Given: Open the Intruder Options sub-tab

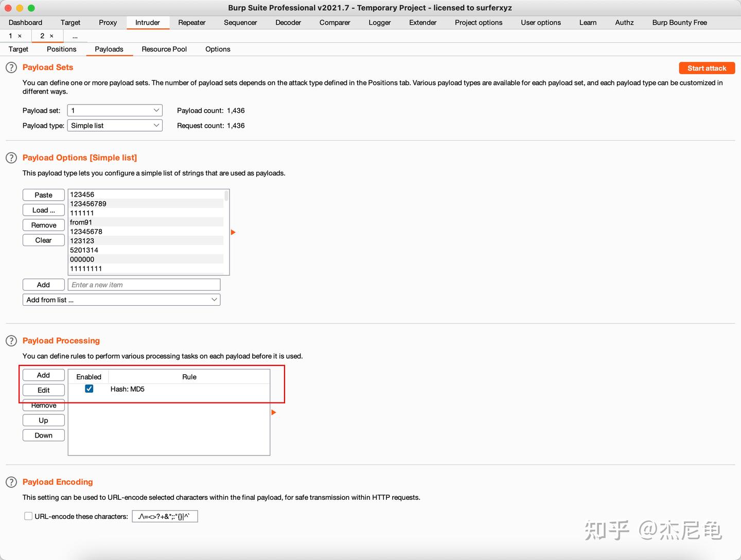Looking at the screenshot, I should 218,49.
